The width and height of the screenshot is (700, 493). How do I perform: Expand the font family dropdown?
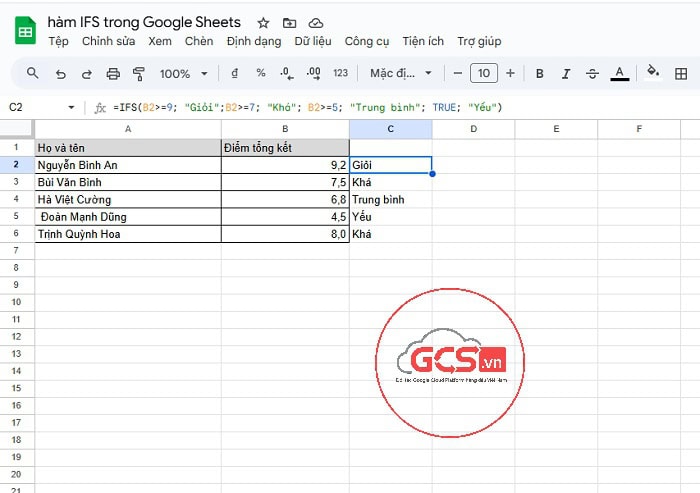(401, 73)
